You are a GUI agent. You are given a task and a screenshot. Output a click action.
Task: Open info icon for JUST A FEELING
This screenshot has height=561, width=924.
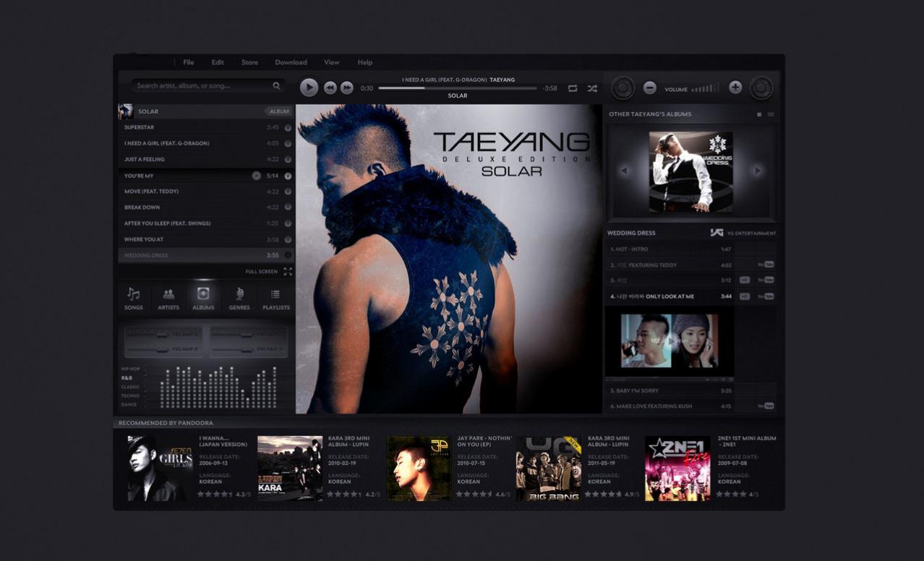click(x=288, y=159)
